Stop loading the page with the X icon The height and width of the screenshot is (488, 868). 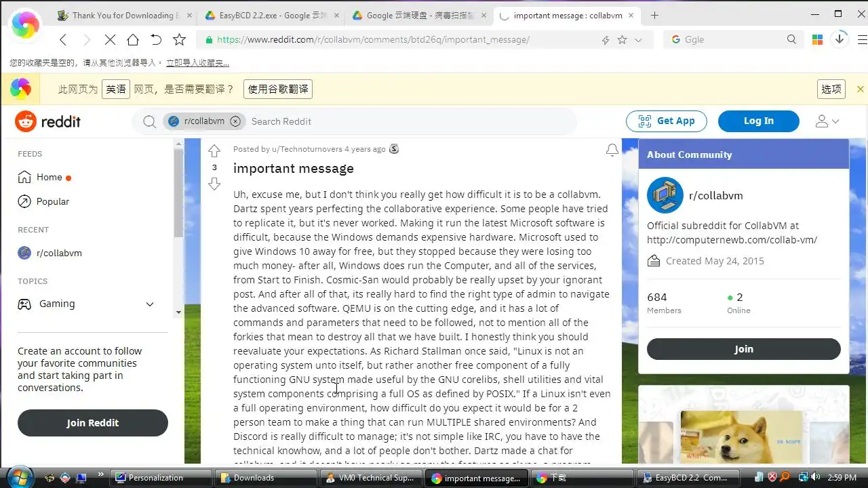pyautogui.click(x=110, y=40)
